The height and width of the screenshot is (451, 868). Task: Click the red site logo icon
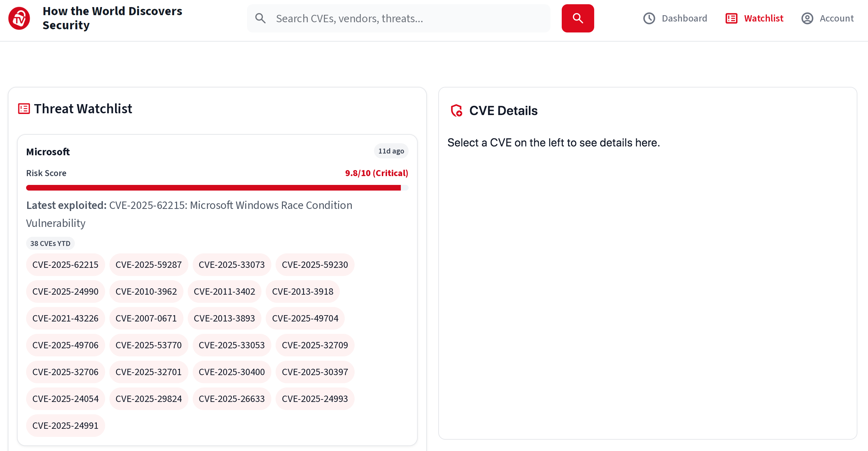(19, 18)
